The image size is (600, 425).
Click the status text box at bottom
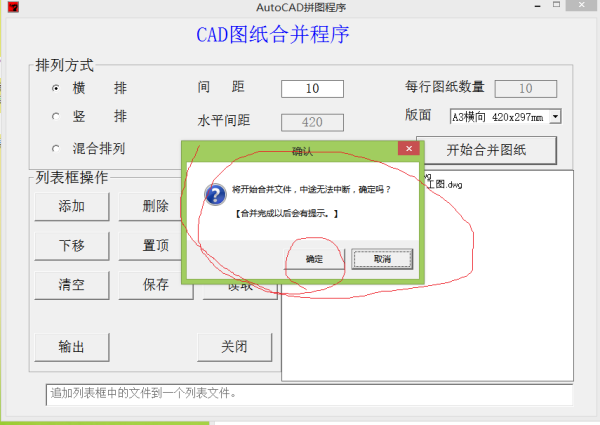[x=309, y=394]
